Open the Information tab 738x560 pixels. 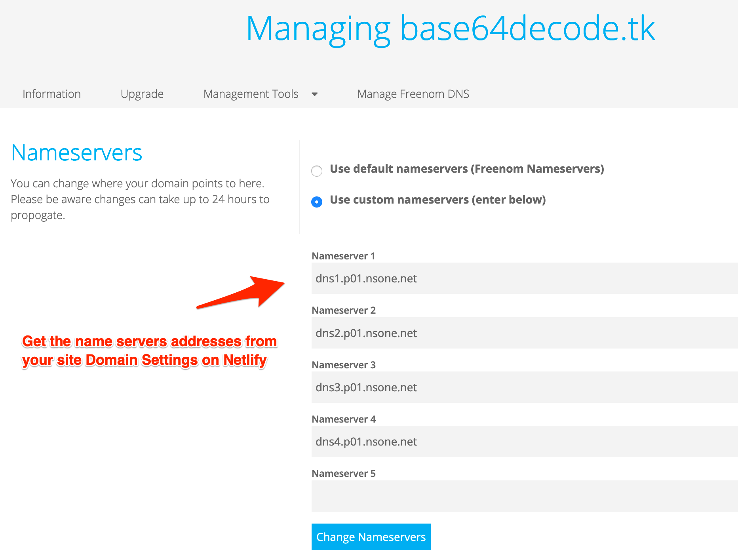[51, 94]
